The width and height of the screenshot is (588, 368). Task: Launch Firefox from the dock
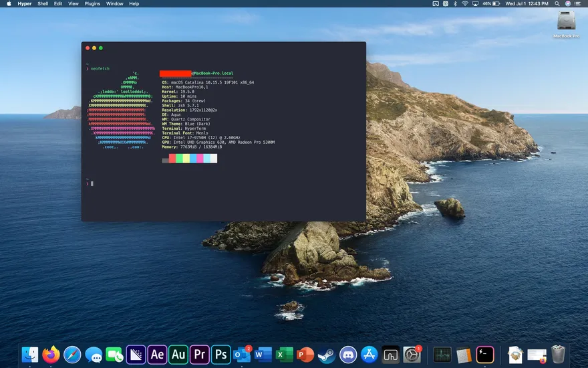tap(51, 355)
